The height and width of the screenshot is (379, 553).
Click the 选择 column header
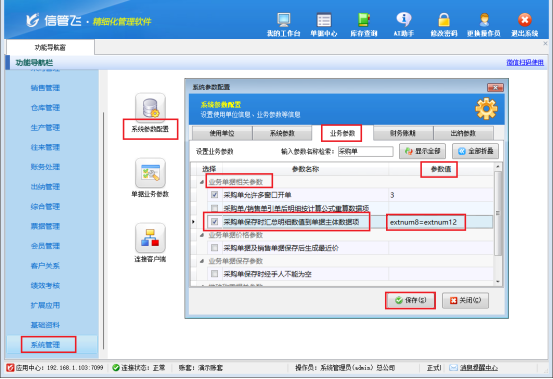209,169
